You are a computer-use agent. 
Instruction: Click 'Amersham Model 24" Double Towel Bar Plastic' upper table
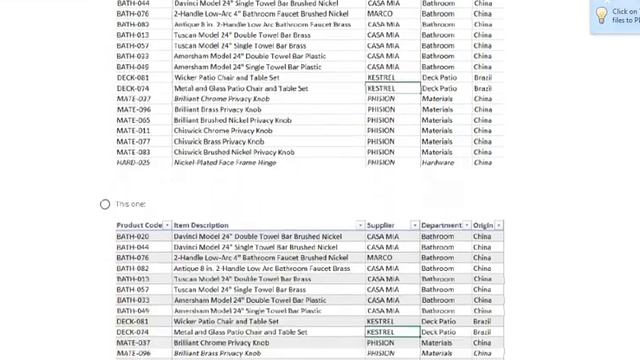[250, 56]
